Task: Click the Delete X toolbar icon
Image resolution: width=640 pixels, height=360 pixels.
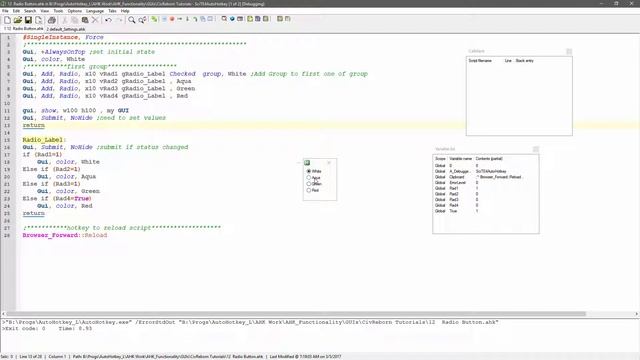Action: (95, 20)
